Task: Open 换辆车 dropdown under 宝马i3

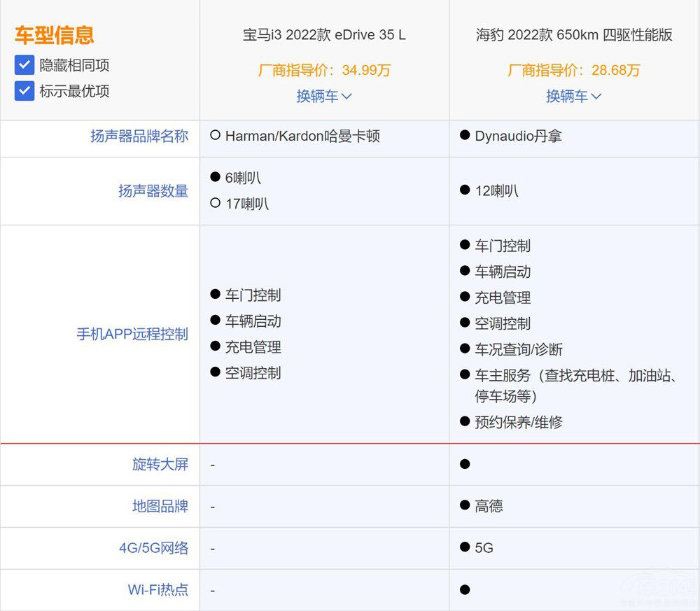Action: click(x=324, y=96)
